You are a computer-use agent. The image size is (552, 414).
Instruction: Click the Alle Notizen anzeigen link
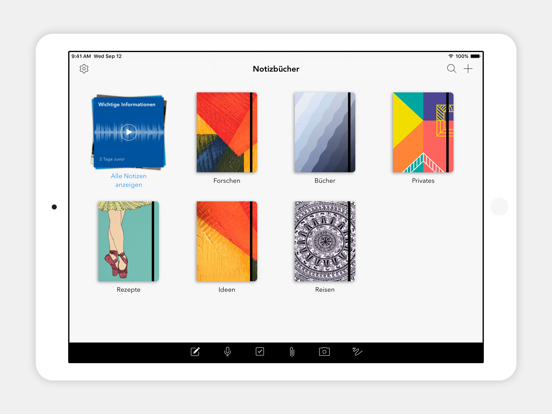click(128, 180)
